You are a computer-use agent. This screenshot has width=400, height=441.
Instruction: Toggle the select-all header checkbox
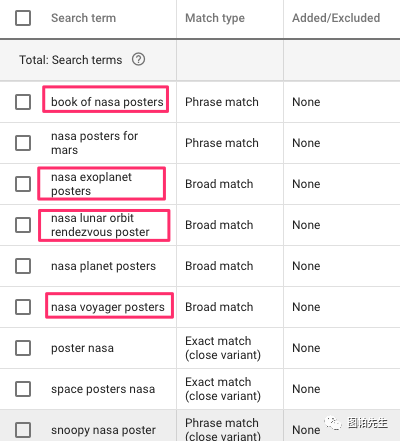23,18
